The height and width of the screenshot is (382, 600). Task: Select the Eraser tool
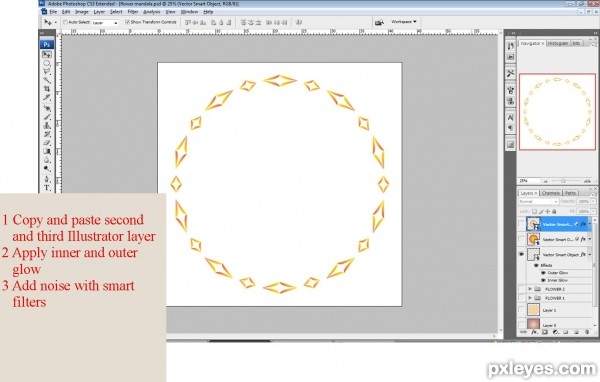click(47, 143)
